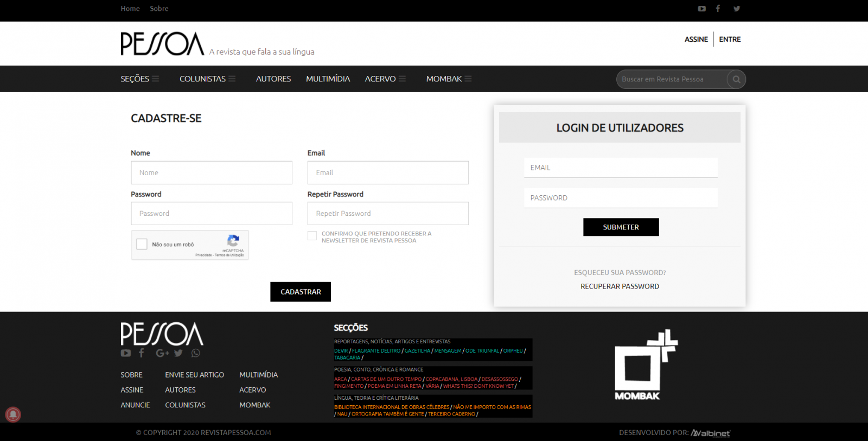Go to Autores in navigation bar
The image size is (868, 441).
[x=273, y=79]
